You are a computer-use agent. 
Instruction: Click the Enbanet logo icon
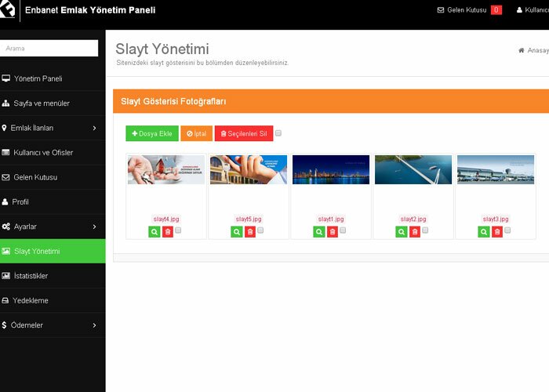click(x=7, y=9)
